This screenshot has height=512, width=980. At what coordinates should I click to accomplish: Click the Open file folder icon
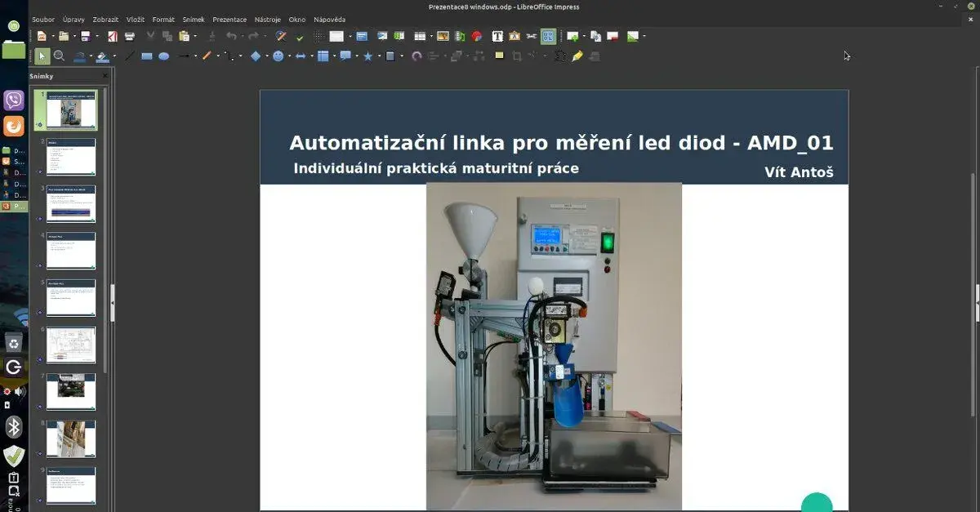(x=64, y=36)
